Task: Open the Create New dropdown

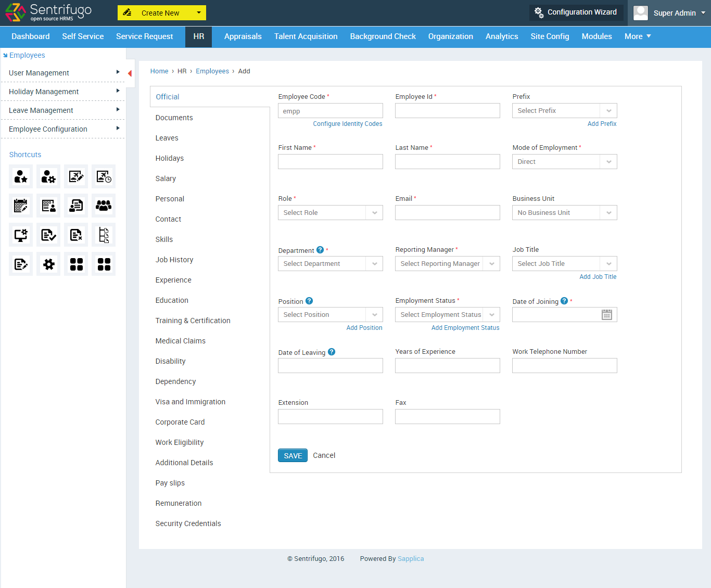Action: [x=162, y=13]
